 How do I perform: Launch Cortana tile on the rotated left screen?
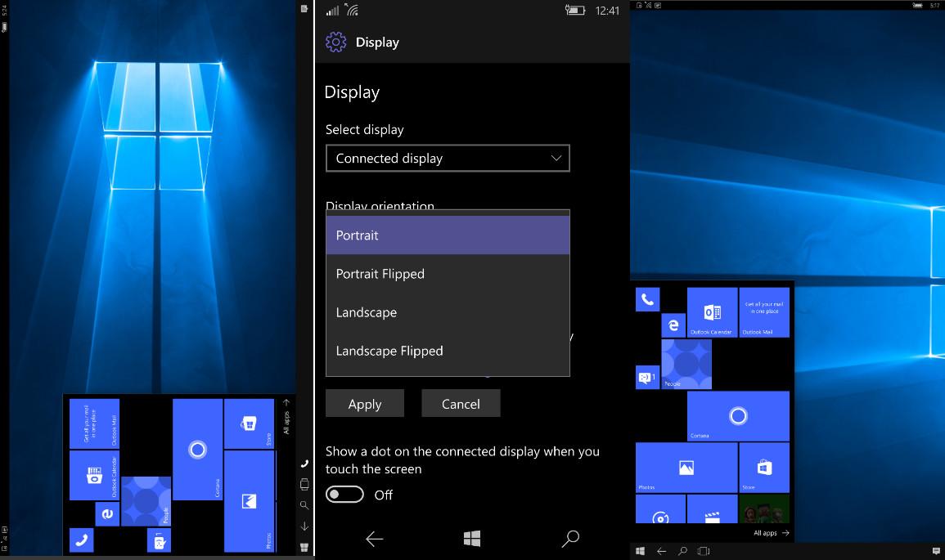tap(198, 450)
